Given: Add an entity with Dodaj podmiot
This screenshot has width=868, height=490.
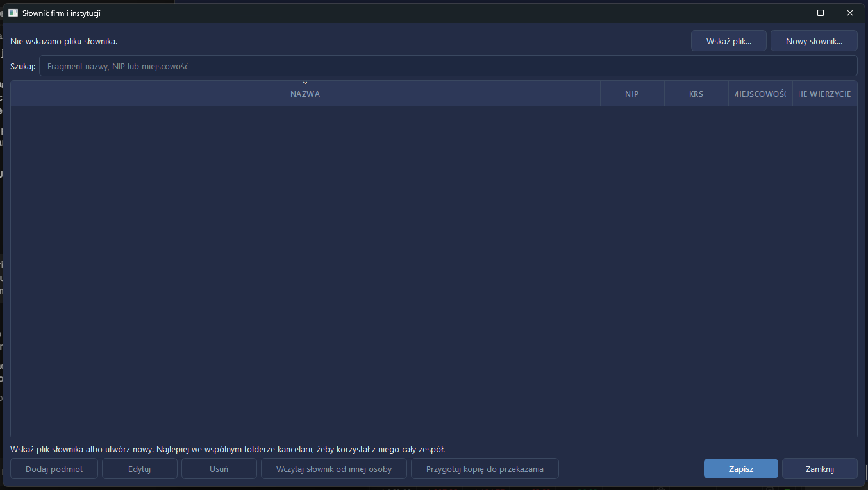Looking at the screenshot, I should click(x=54, y=469).
